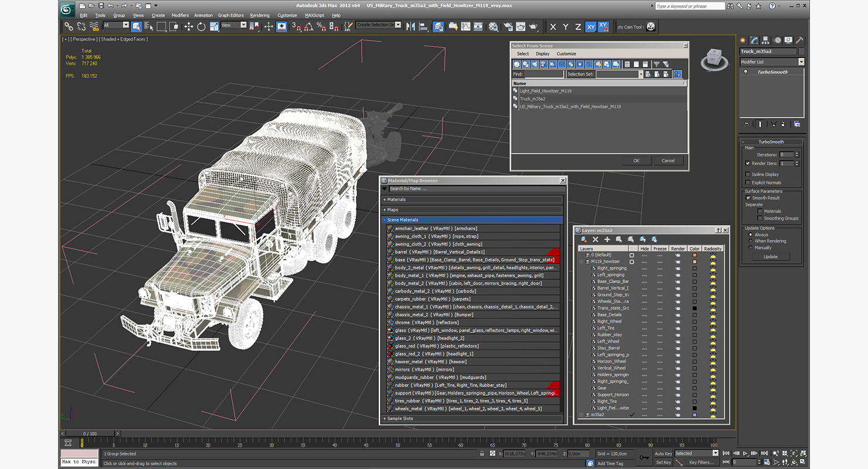Select the When Rendering update option
Image resolution: width=868 pixels, height=469 pixels.
coord(750,241)
